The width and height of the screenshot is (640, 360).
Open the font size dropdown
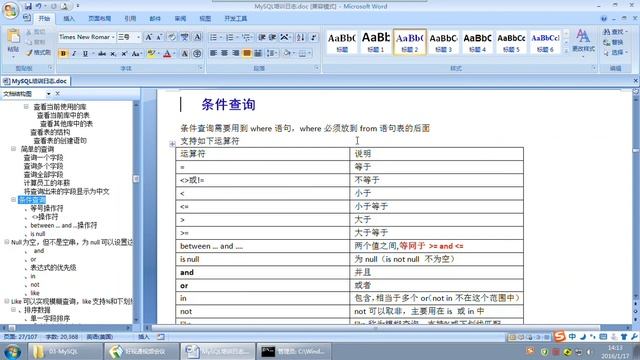[138, 37]
